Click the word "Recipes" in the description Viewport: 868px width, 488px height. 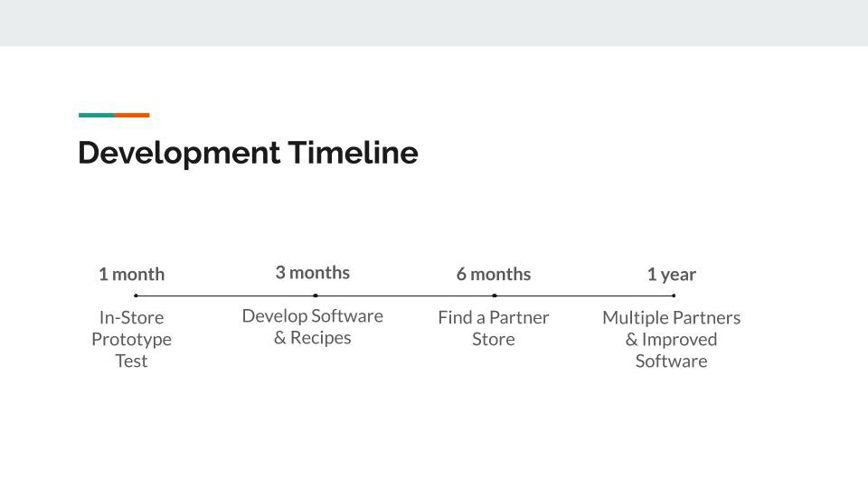(x=320, y=337)
